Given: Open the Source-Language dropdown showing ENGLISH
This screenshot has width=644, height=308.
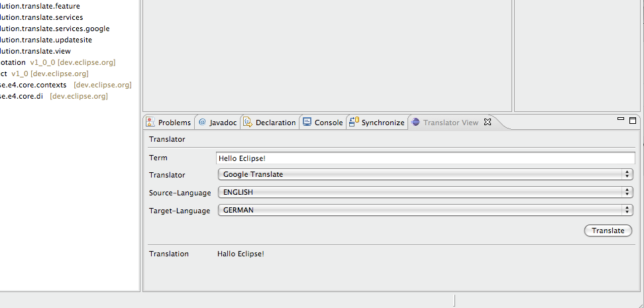Looking at the screenshot, I should [x=425, y=192].
